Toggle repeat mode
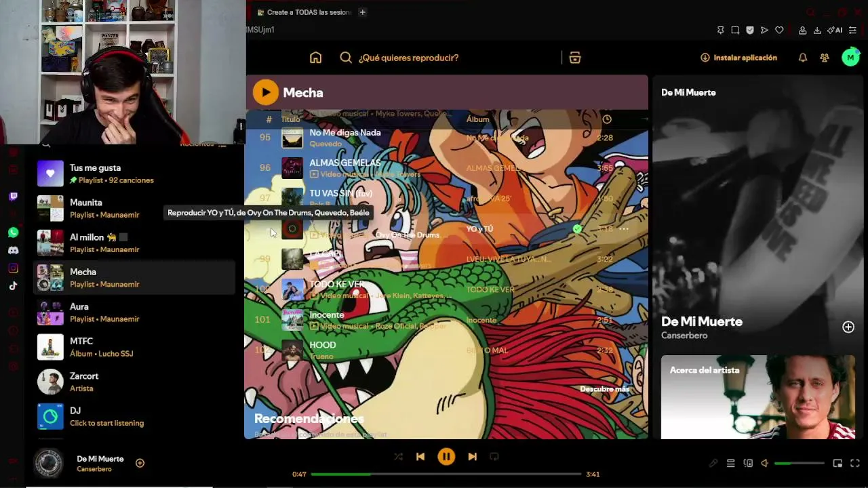The height and width of the screenshot is (488, 868). (494, 457)
